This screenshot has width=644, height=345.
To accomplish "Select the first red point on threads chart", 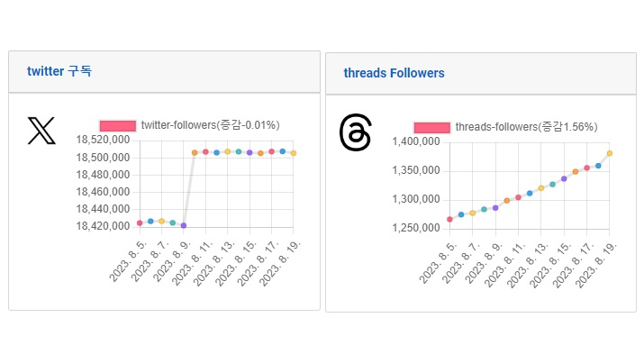I will point(449,219).
